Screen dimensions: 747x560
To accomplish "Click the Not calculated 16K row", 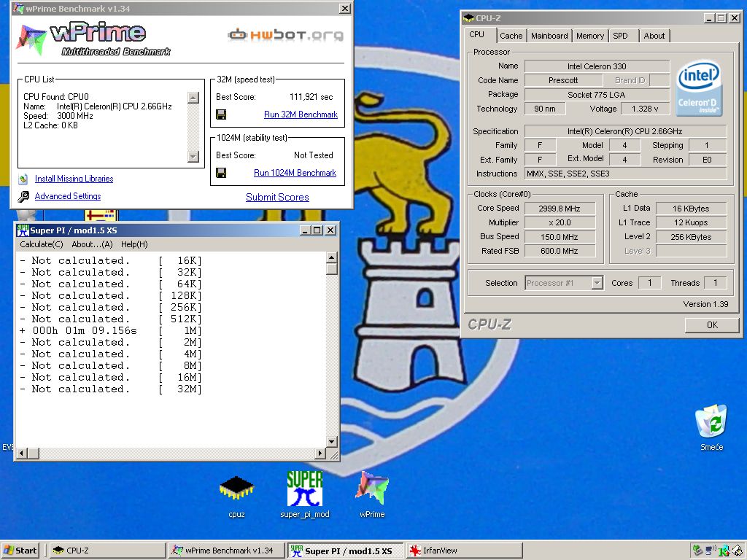I will click(x=111, y=260).
